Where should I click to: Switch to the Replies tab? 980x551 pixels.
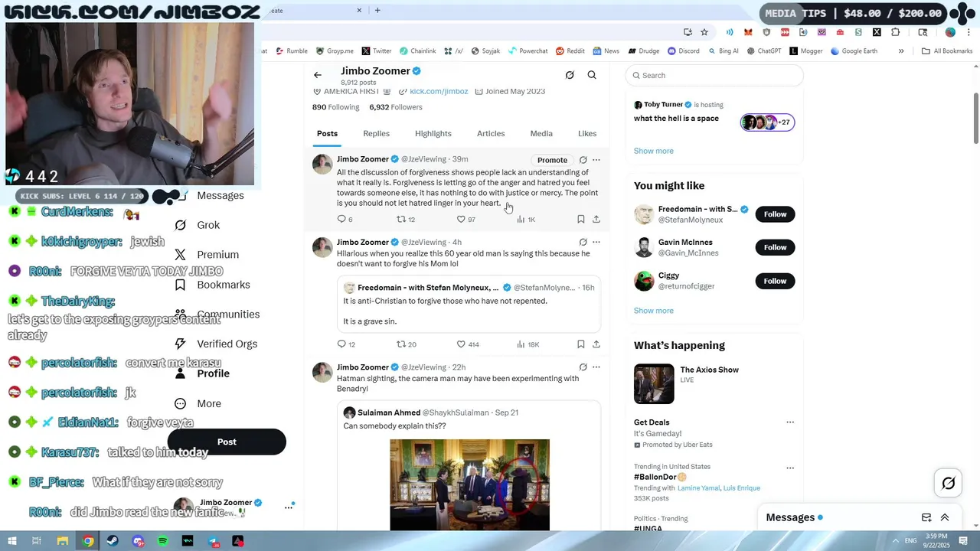(x=376, y=133)
